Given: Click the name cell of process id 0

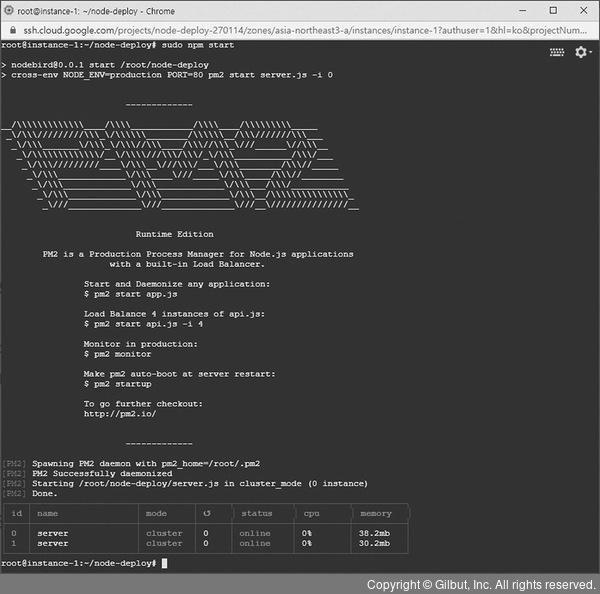Looking at the screenshot, I should (x=53, y=533).
